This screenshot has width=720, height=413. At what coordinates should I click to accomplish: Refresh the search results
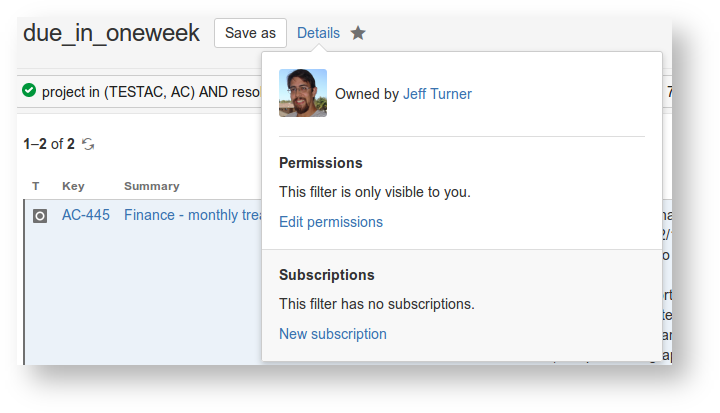[88, 144]
